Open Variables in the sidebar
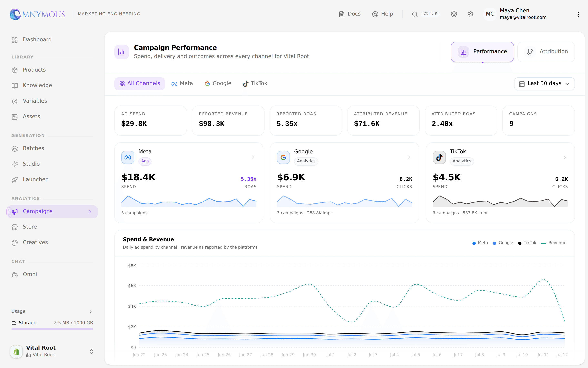 [52, 101]
